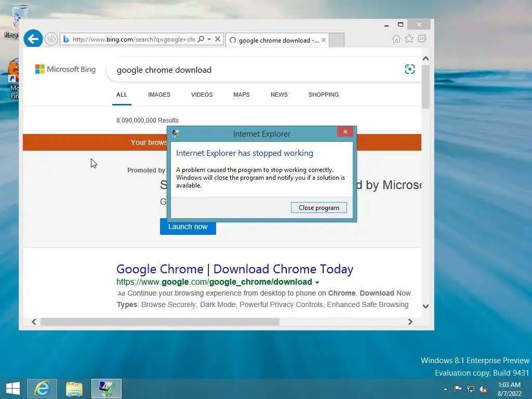The height and width of the screenshot is (399, 532).
Task: Click the green google.com/google_chrome/download URL
Action: pyautogui.click(x=214, y=282)
